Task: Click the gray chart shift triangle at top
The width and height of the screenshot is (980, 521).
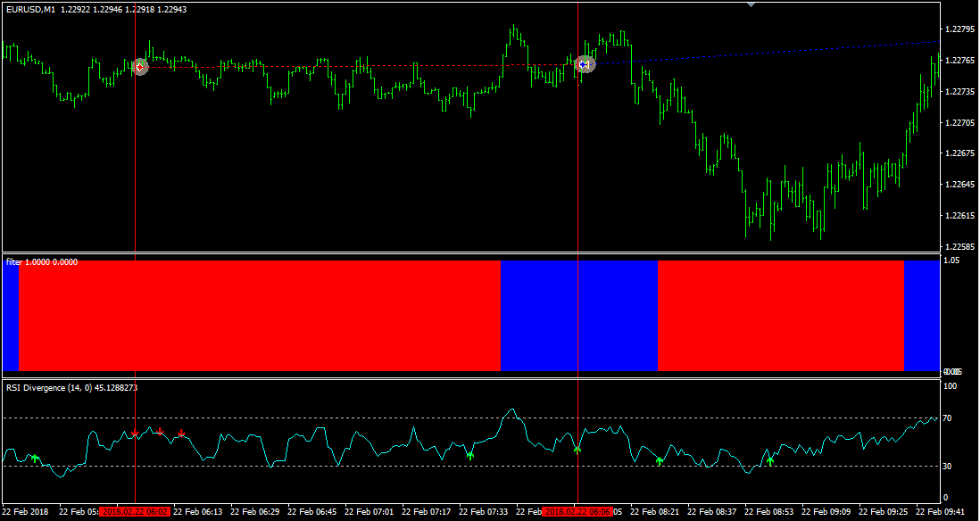Action: point(751,4)
